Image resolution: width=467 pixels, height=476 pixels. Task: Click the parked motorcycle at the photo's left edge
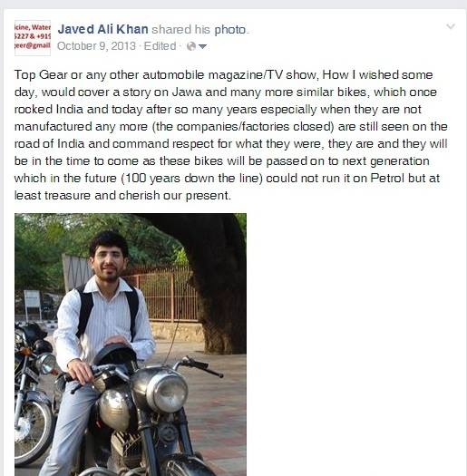(x=34, y=394)
